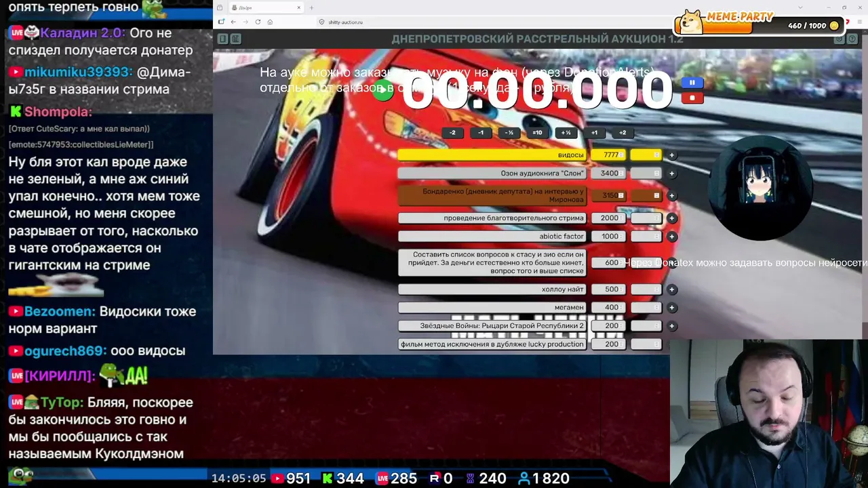Click the Kick viewer count '344'
Image resolution: width=868 pixels, height=488 pixels.
point(351,479)
